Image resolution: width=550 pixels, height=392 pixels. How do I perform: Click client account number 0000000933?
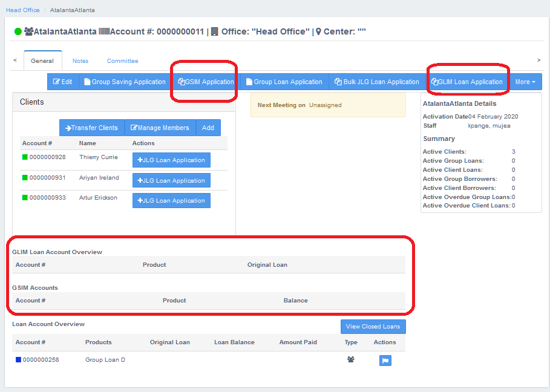(47, 198)
